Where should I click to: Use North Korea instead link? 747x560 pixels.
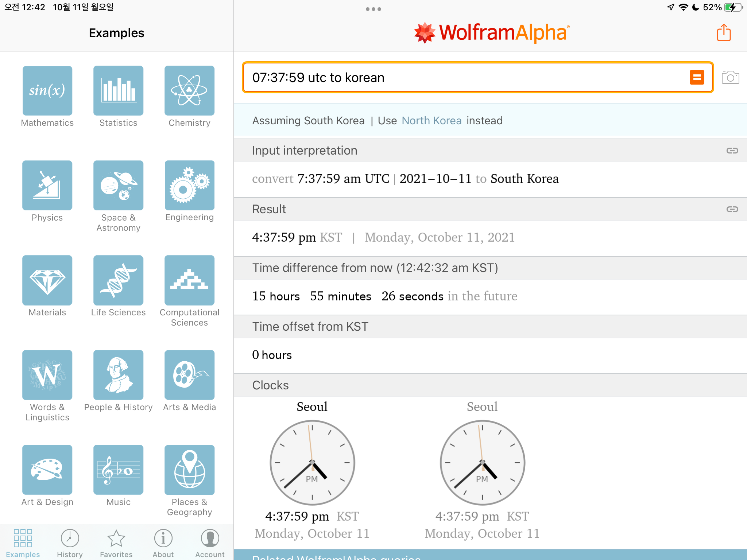(431, 121)
